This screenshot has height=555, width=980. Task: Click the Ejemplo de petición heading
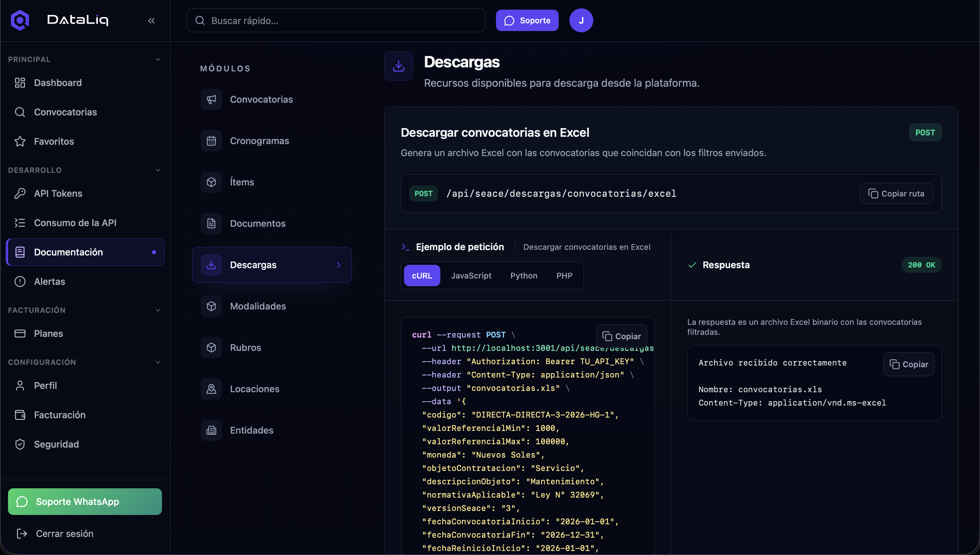point(460,247)
